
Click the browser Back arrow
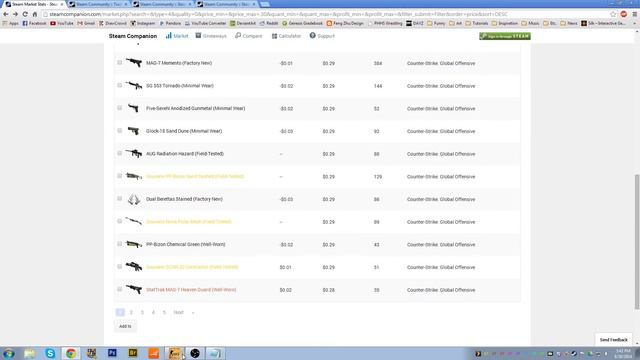coord(6,14)
